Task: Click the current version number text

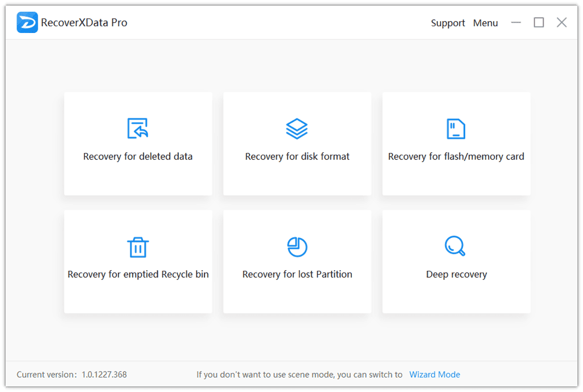Action: 104,374
